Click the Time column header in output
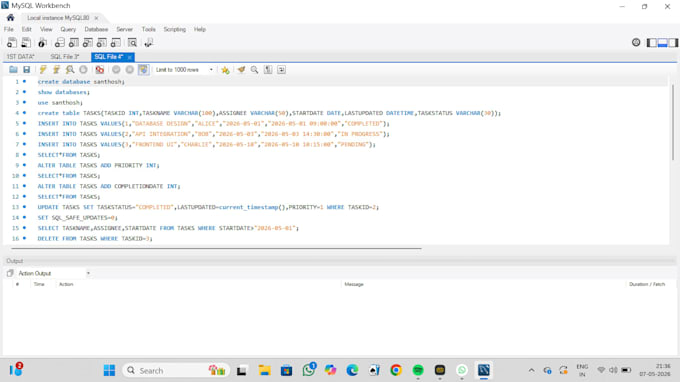This screenshot has width=680, height=382. tap(39, 284)
